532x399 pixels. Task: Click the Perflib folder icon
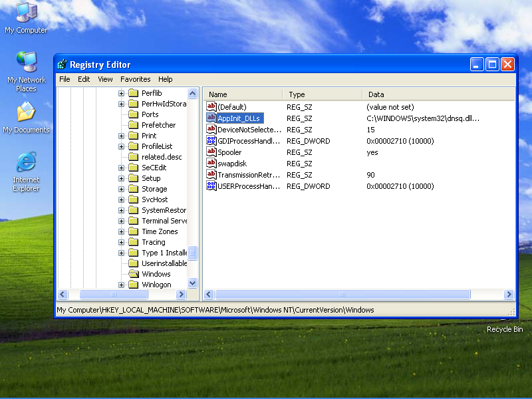(134, 93)
